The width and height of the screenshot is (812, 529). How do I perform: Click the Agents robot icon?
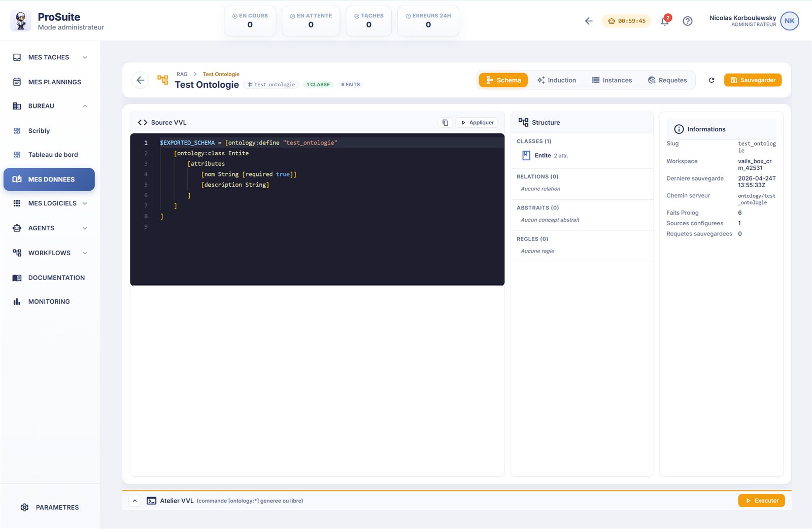pos(17,228)
